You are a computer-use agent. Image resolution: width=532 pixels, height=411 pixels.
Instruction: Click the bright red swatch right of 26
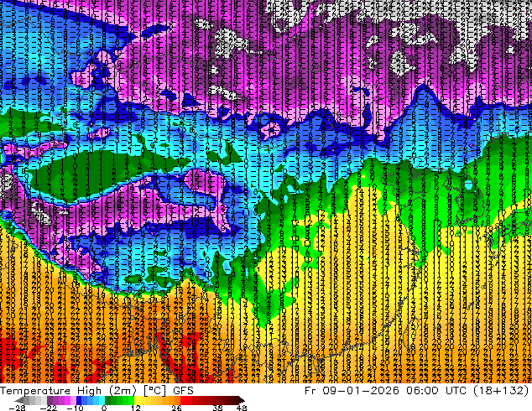(183, 400)
